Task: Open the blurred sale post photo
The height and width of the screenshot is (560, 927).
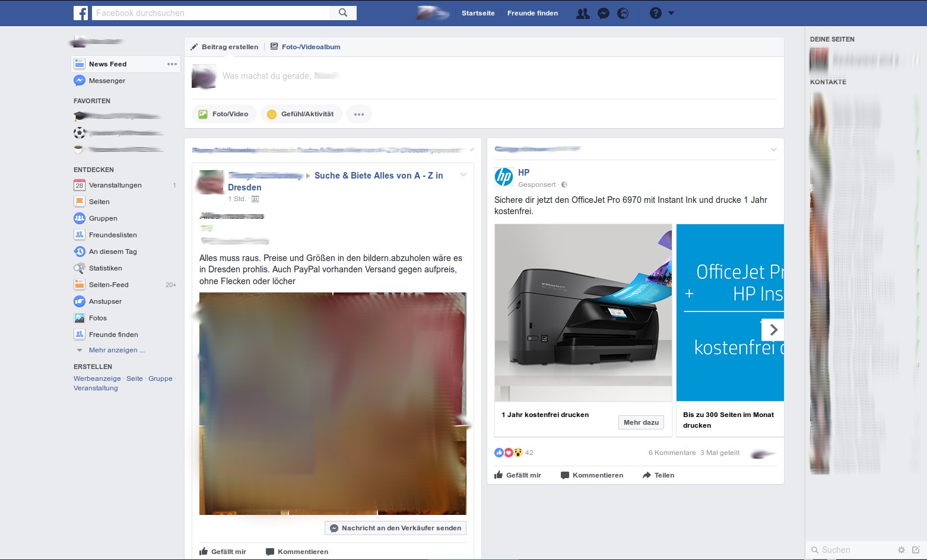Action: click(333, 403)
